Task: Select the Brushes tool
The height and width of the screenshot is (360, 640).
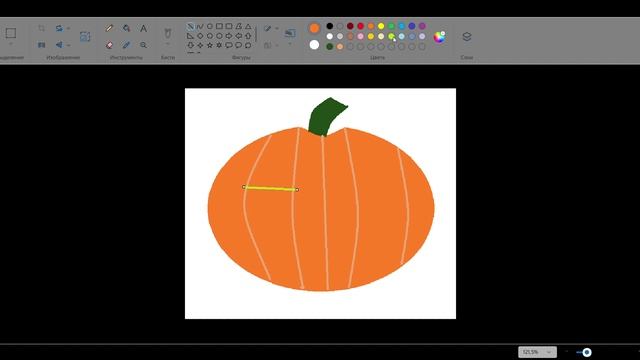Action: point(167,33)
